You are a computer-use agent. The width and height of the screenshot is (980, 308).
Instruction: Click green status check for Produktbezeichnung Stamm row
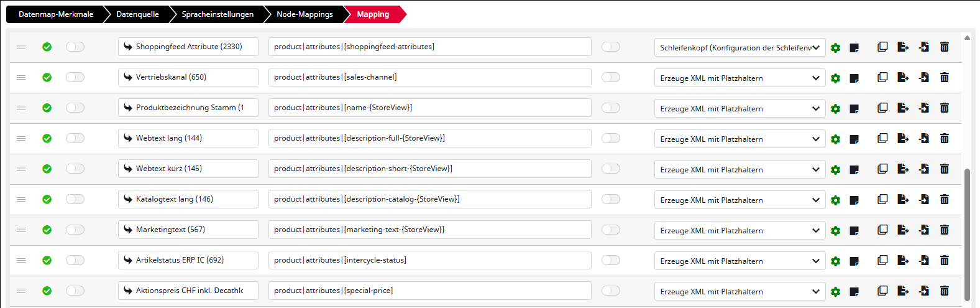tap(47, 108)
